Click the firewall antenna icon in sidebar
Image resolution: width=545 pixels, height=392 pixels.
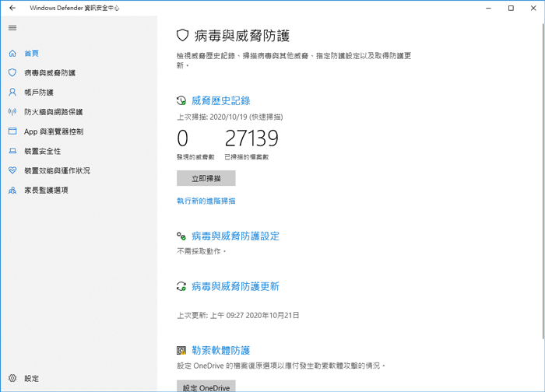coord(12,111)
